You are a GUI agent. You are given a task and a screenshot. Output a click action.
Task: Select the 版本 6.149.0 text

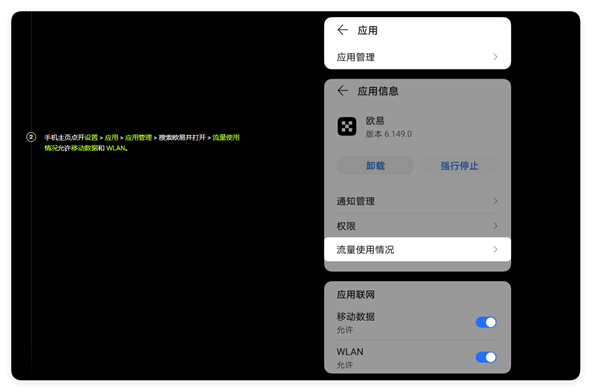pyautogui.click(x=389, y=134)
